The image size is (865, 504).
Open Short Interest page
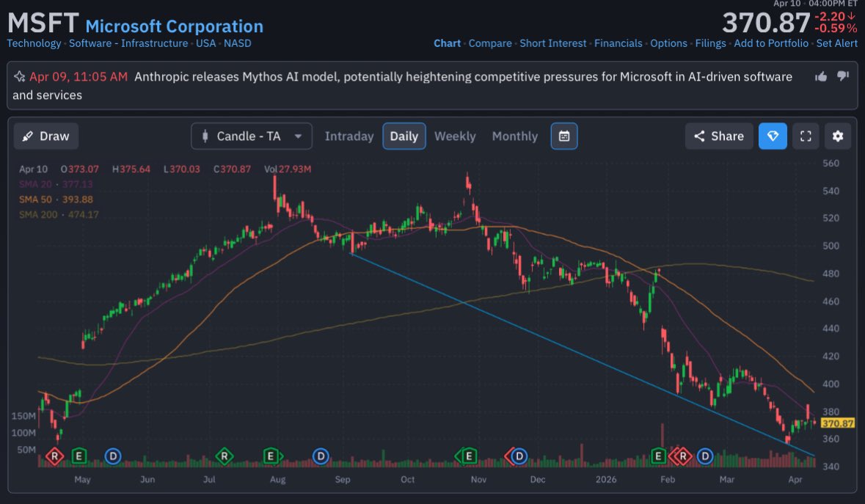click(552, 43)
